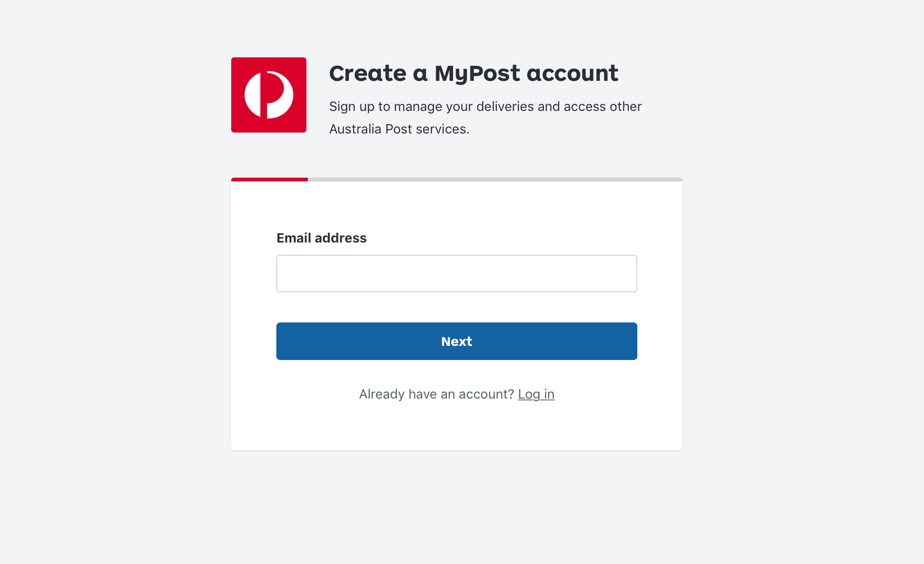Click the grey remaining progress bar section
Image resolution: width=924 pixels, height=564 pixels.
coord(495,180)
